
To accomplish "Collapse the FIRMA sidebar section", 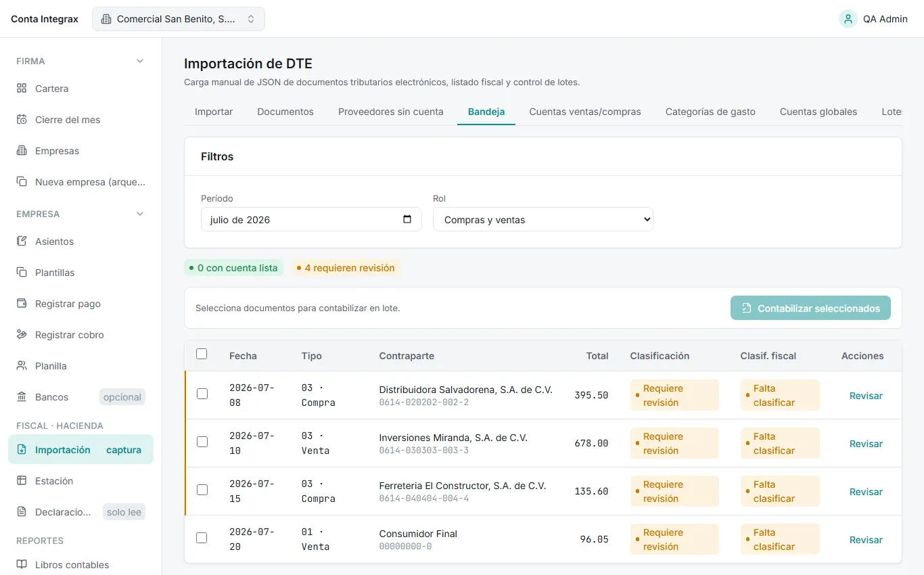I will point(140,61).
